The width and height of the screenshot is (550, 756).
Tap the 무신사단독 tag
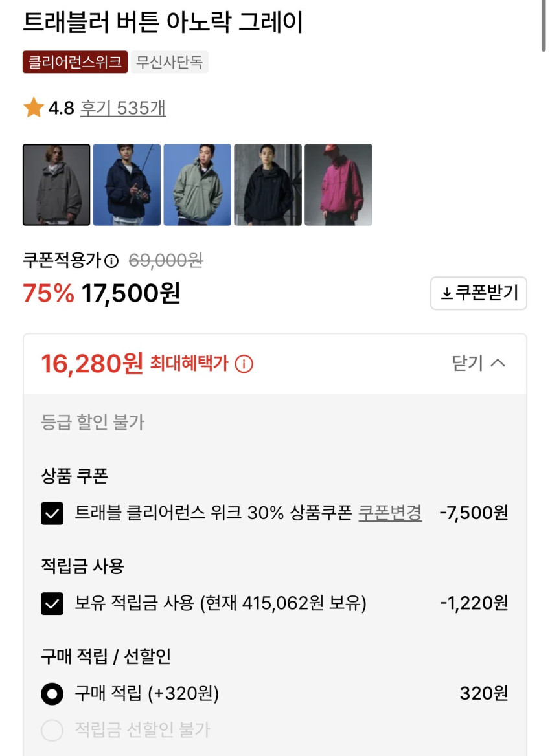point(170,62)
